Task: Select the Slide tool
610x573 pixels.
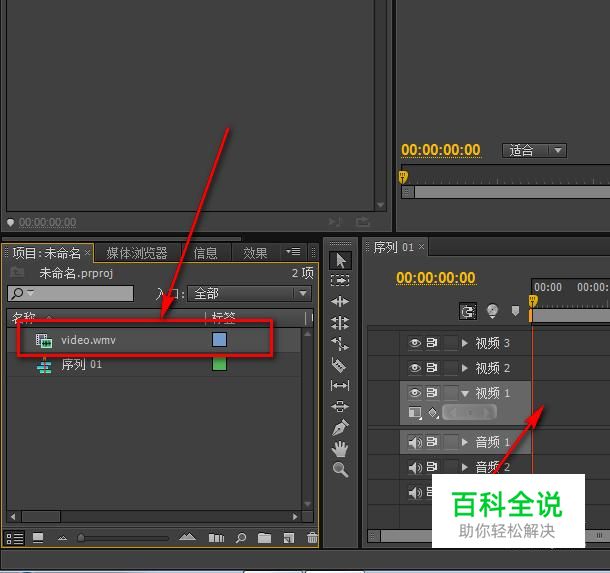Action: 340,407
